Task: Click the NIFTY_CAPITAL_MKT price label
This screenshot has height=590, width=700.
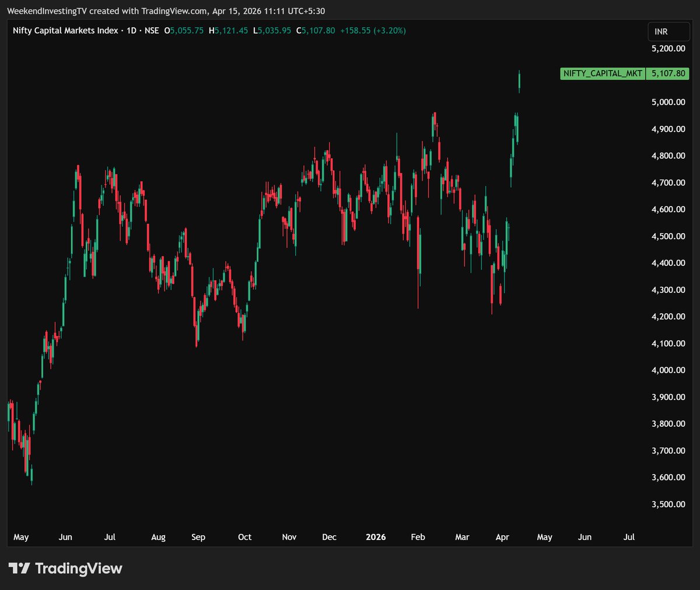Action: coord(603,73)
